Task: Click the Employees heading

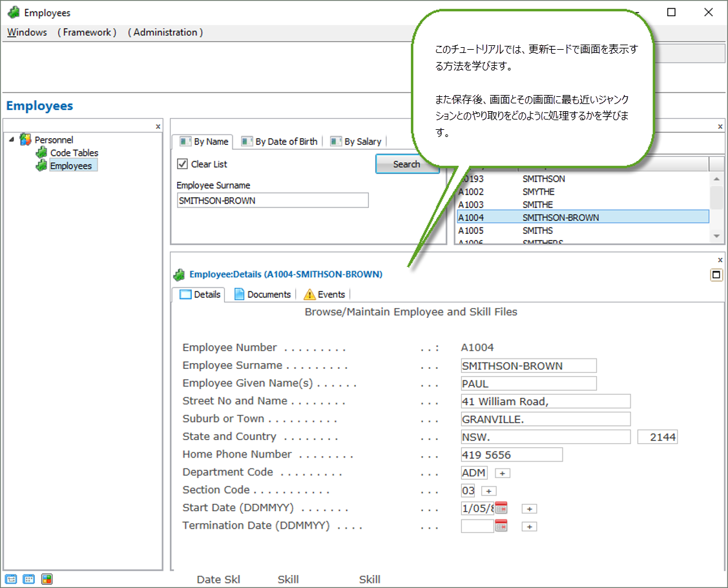Action: pos(39,106)
